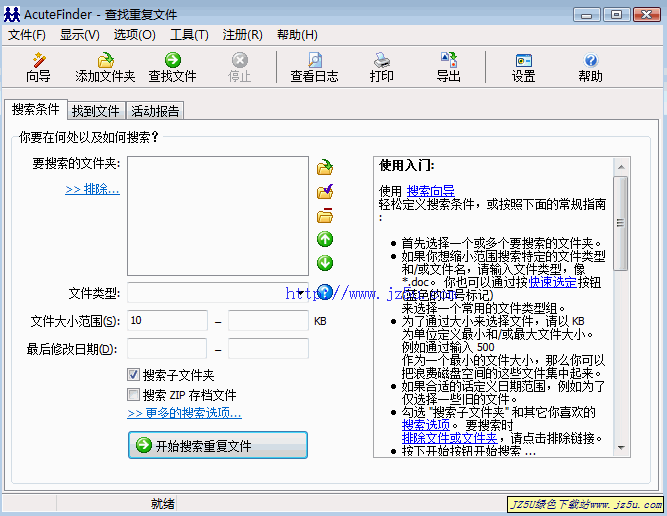This screenshot has height=516, width=667.
Task: Click 排除文件或文件夹 help link
Action: (450, 438)
